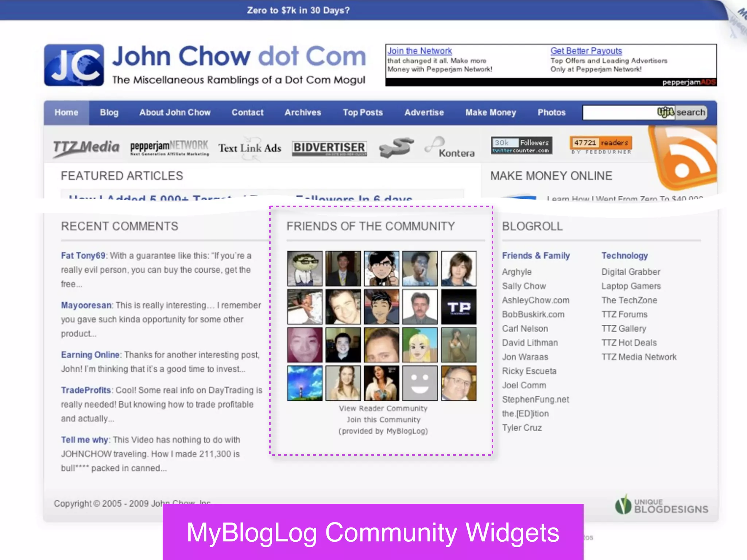Click the JC globe logo icon
This screenshot has width=747, height=560.
[x=74, y=65]
